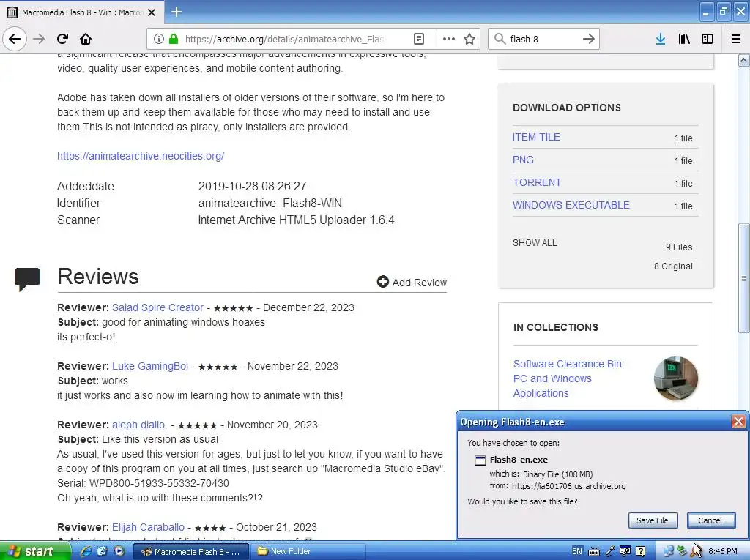The width and height of the screenshot is (750, 560).
Task: Go back to the previous page
Action: [x=15, y=39]
